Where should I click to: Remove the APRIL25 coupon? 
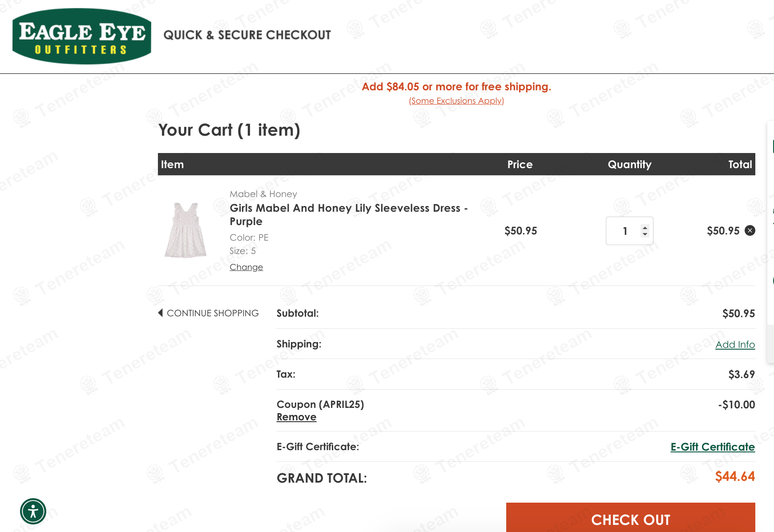pyautogui.click(x=296, y=417)
